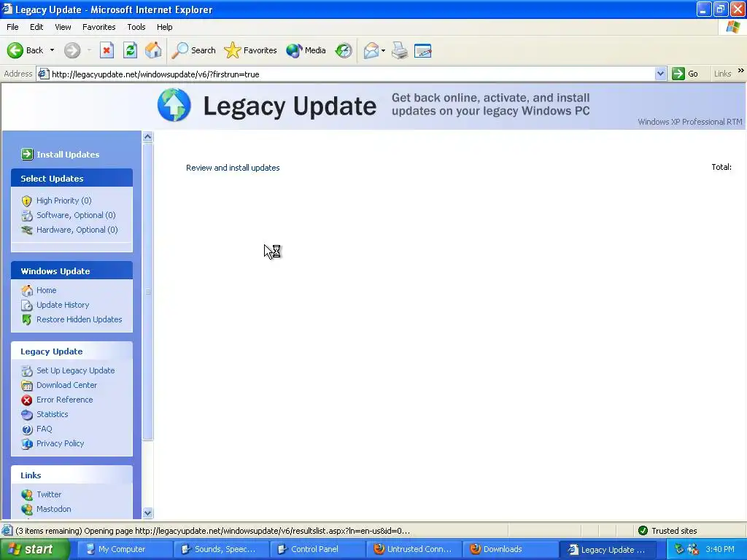Viewport: 747px width, 560px height.
Task: Click sidebar scrollbar down arrow
Action: tap(147, 513)
